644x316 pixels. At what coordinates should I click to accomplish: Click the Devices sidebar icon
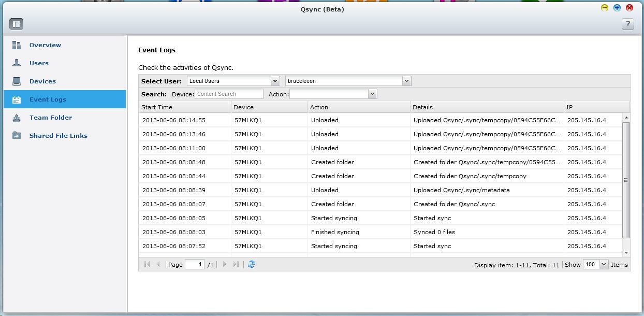(17, 81)
